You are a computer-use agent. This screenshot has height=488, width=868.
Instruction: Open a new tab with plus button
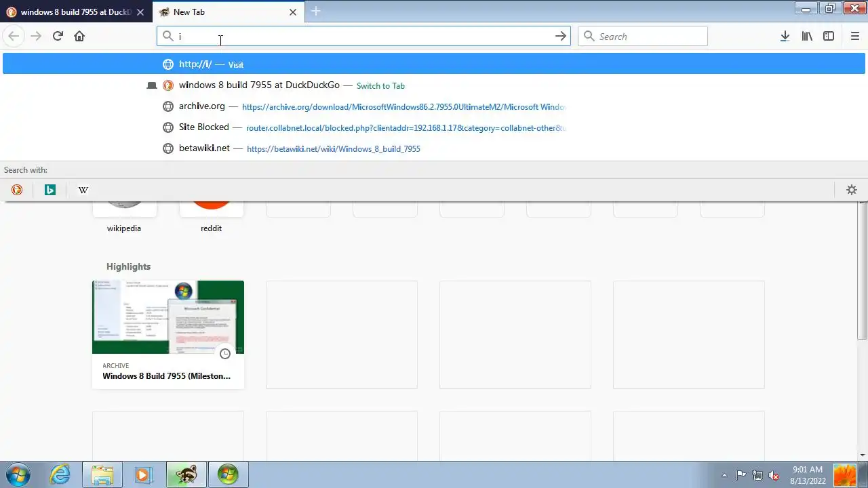coord(316,12)
